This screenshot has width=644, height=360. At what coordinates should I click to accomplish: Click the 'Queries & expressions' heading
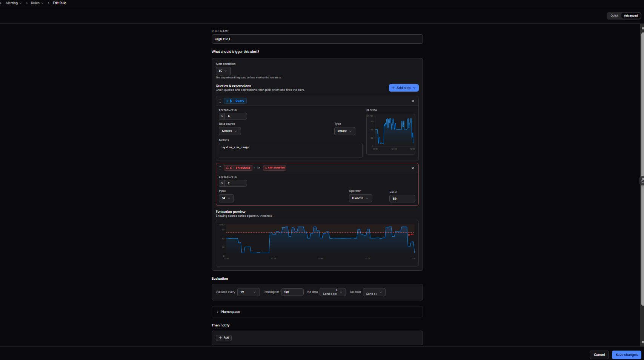coord(233,86)
